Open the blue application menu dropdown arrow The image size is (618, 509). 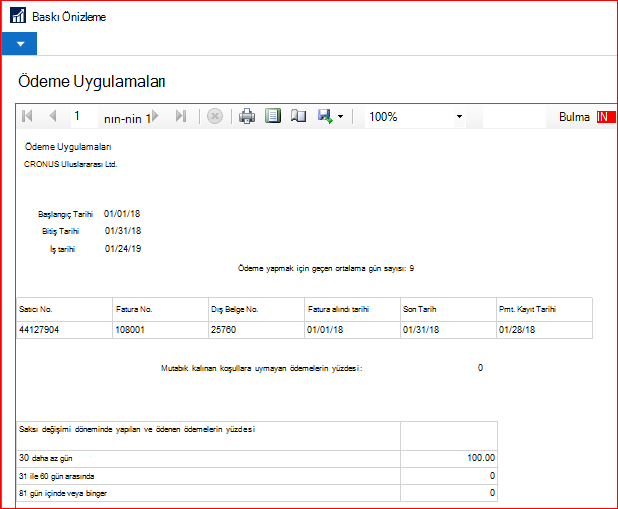(x=20, y=44)
